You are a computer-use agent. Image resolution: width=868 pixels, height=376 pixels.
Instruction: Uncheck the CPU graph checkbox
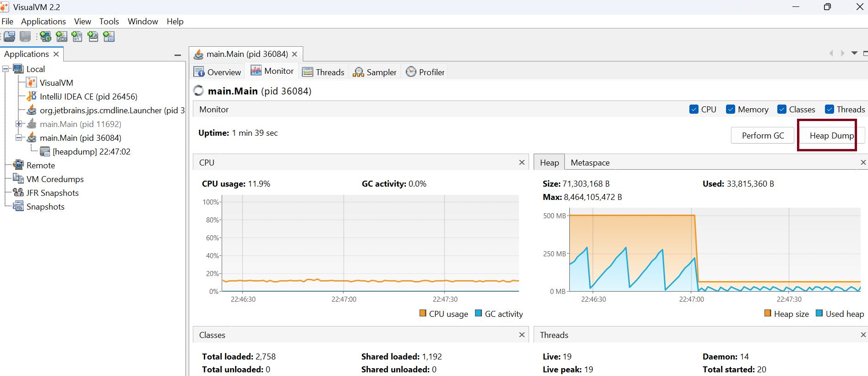pos(694,109)
